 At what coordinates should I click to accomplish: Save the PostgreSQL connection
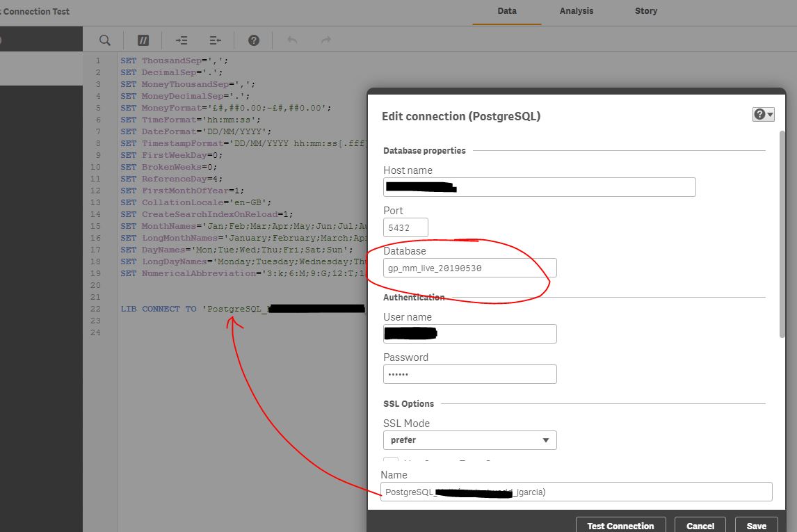tap(756, 526)
